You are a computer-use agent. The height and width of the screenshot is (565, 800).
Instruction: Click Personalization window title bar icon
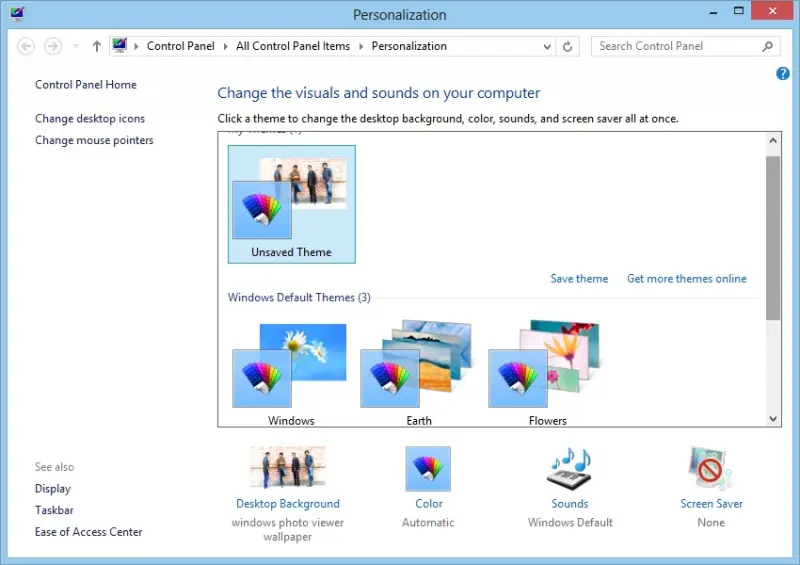coord(17,13)
